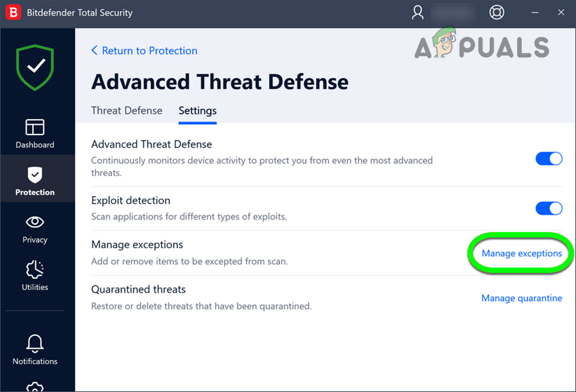Disable the Exploit detection switch
This screenshot has width=576, height=392.
point(549,208)
